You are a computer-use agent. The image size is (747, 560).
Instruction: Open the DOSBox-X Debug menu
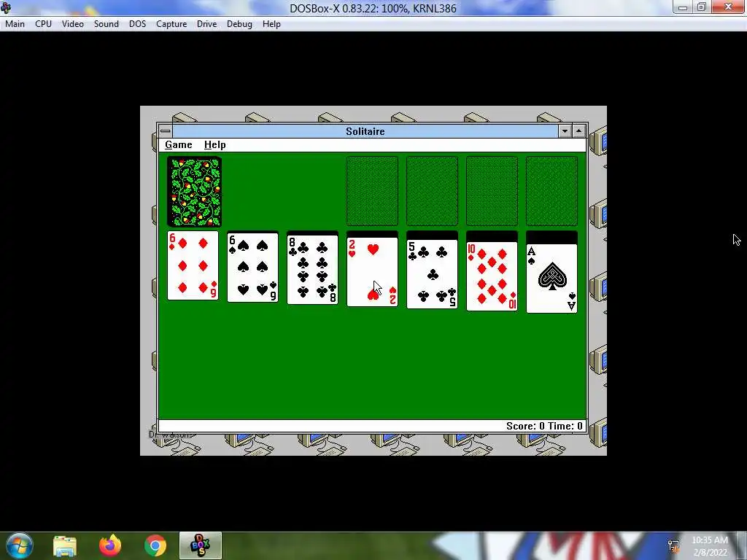239,24
